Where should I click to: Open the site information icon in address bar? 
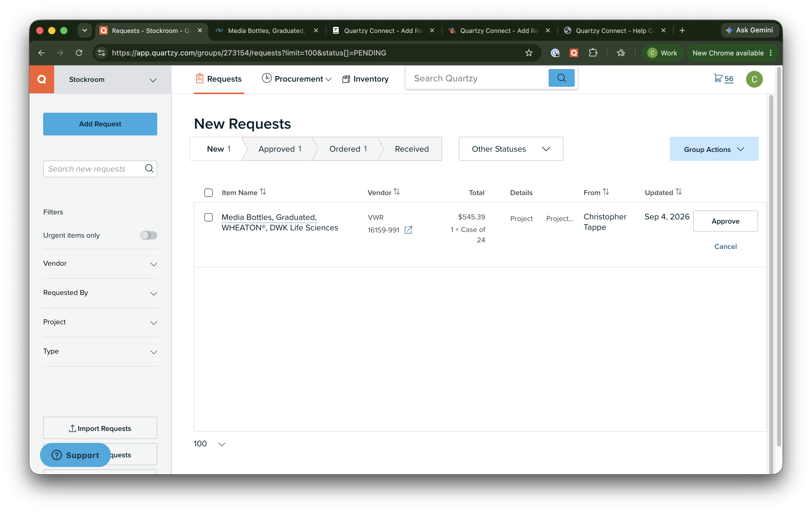(101, 53)
